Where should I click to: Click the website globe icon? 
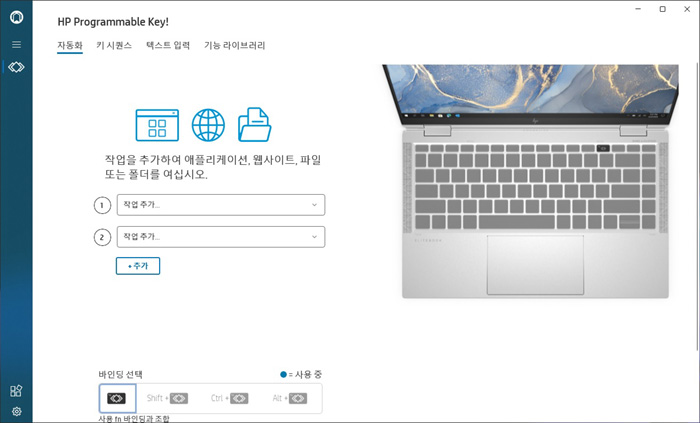click(x=208, y=125)
